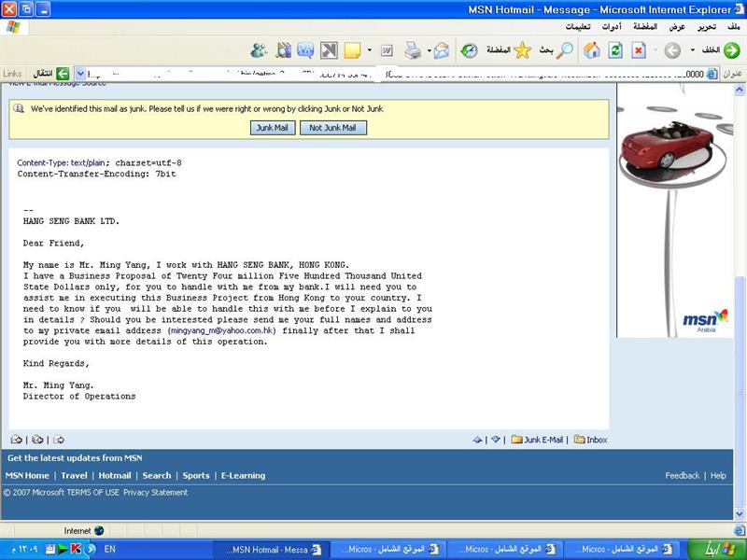The height and width of the screenshot is (560, 747).
Task: Click the Links toolbar label
Action: (12, 74)
